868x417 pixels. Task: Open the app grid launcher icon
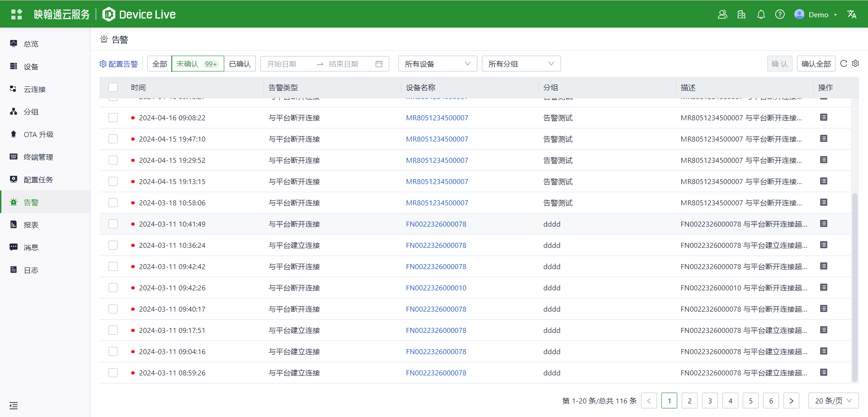17,14
